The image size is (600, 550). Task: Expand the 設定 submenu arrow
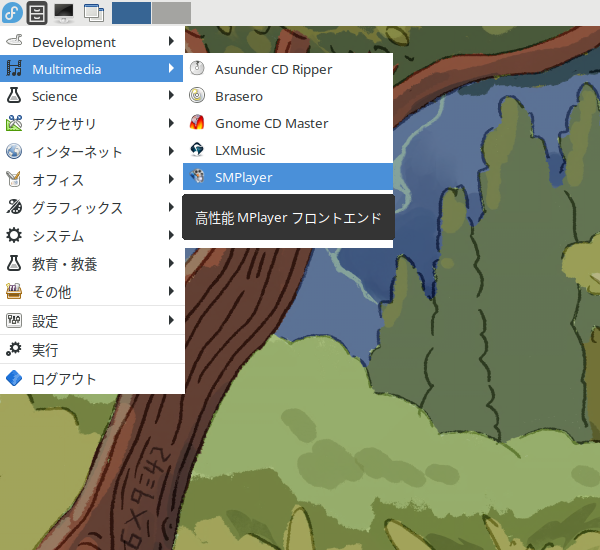171,320
